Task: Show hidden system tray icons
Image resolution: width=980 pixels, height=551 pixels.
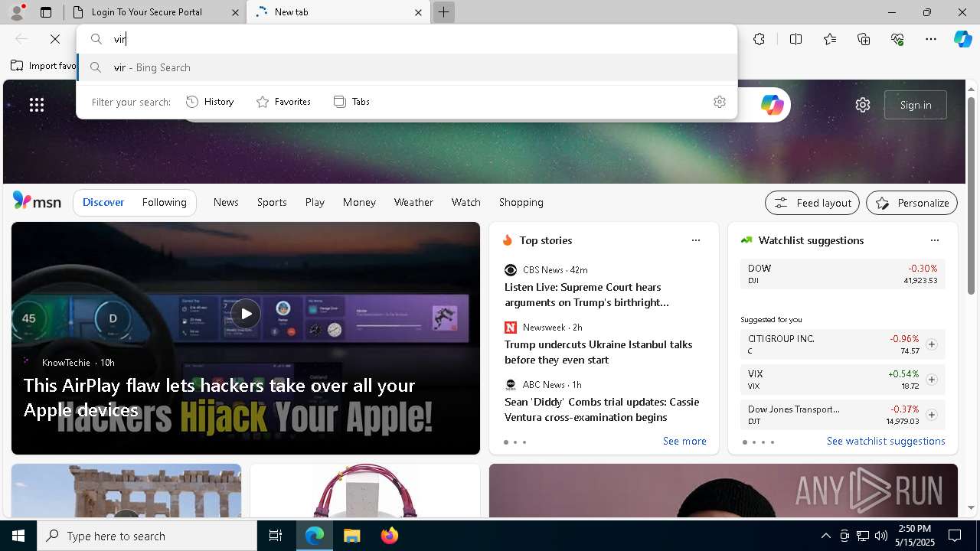Action: tap(825, 536)
